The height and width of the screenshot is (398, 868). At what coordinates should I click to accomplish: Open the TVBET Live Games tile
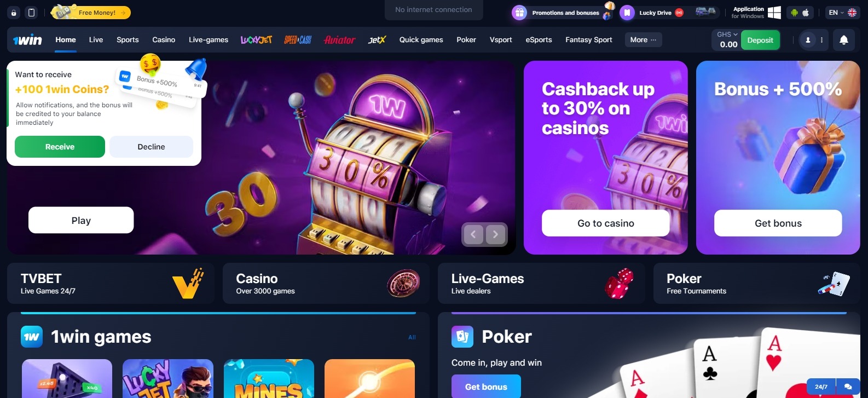(x=111, y=283)
